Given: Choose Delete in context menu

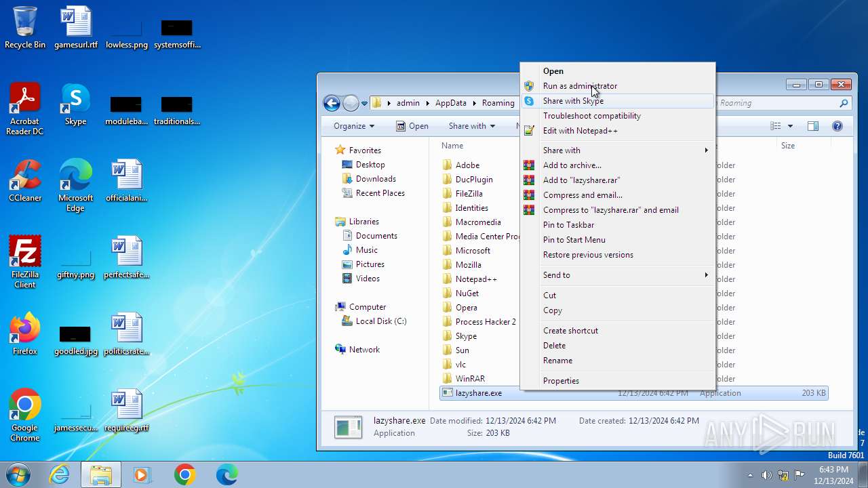Looking at the screenshot, I should (618, 345).
